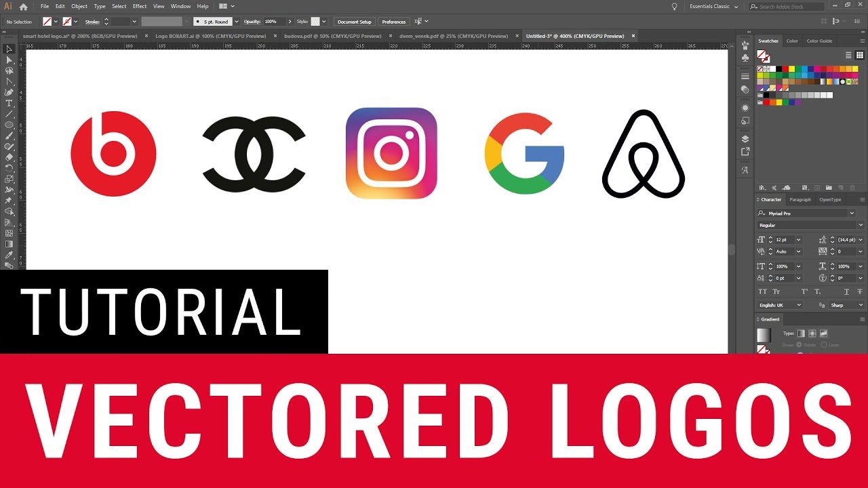Click the Document Setup button

[x=355, y=22]
